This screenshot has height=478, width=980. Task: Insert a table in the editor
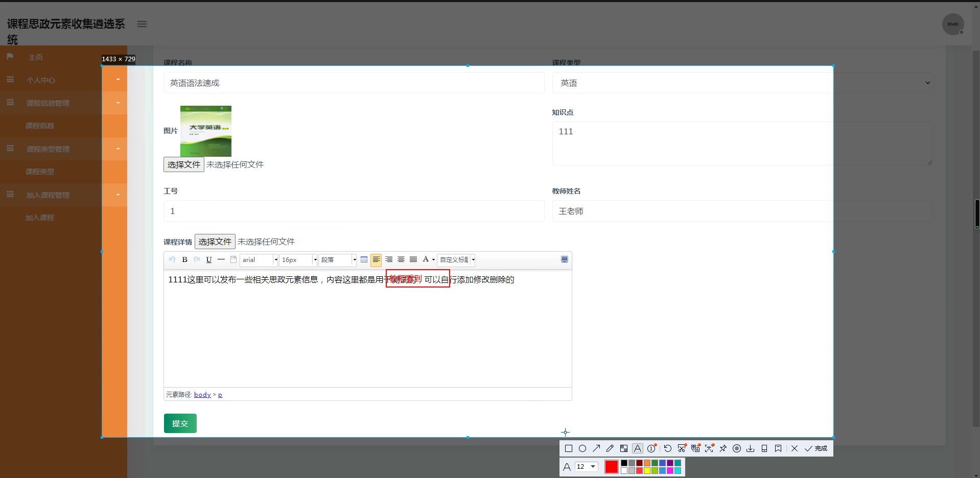tap(364, 259)
